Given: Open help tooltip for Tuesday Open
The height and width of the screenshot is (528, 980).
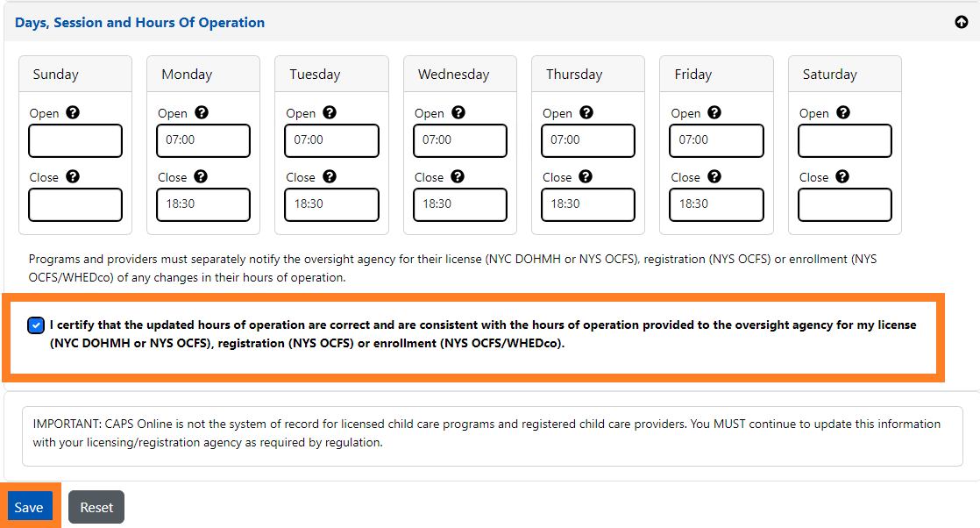Looking at the screenshot, I should coord(330,113).
